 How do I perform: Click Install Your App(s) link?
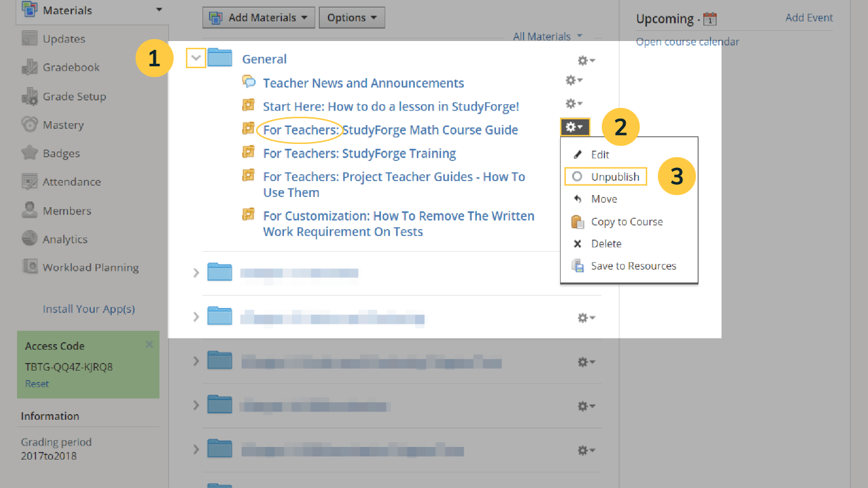coord(89,309)
